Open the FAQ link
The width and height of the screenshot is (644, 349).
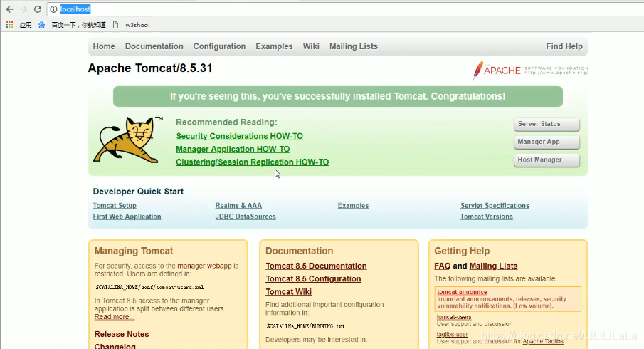click(x=443, y=266)
